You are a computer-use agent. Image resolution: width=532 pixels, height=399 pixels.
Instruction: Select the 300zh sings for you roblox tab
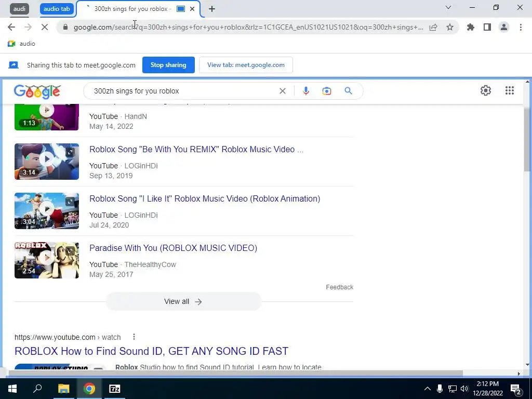(132, 9)
